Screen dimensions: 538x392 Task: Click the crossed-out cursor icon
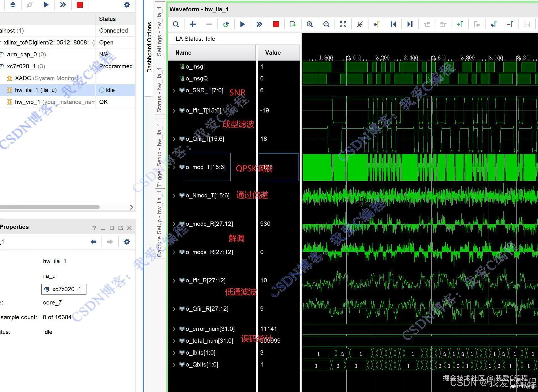[x=360, y=24]
